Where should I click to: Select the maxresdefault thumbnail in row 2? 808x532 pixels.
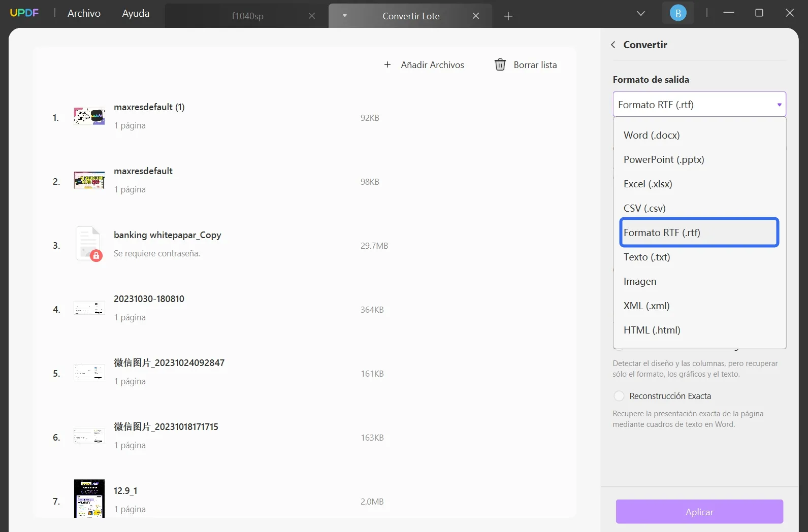[89, 180]
